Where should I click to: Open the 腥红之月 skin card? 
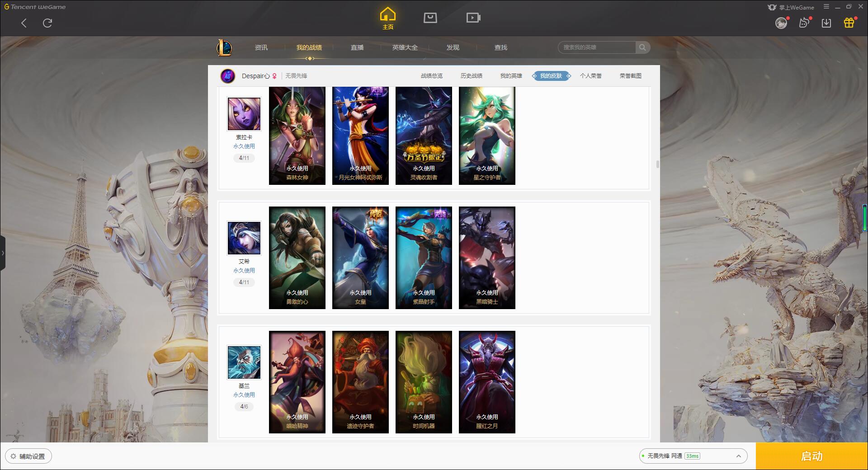click(x=487, y=382)
